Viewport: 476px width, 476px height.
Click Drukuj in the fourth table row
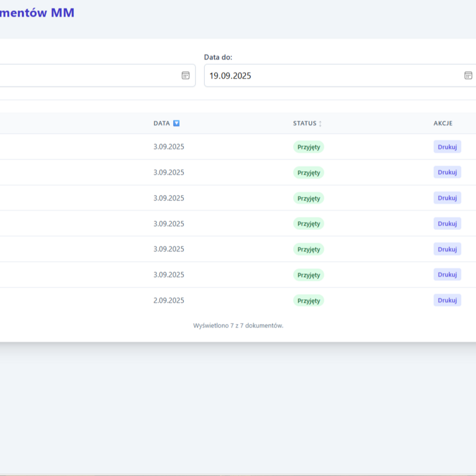pos(447,224)
